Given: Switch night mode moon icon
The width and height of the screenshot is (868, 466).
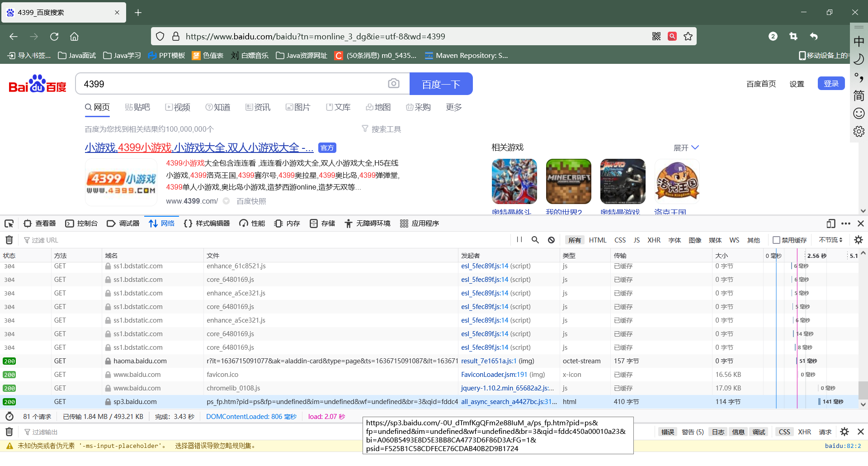Looking at the screenshot, I should click(x=859, y=59).
